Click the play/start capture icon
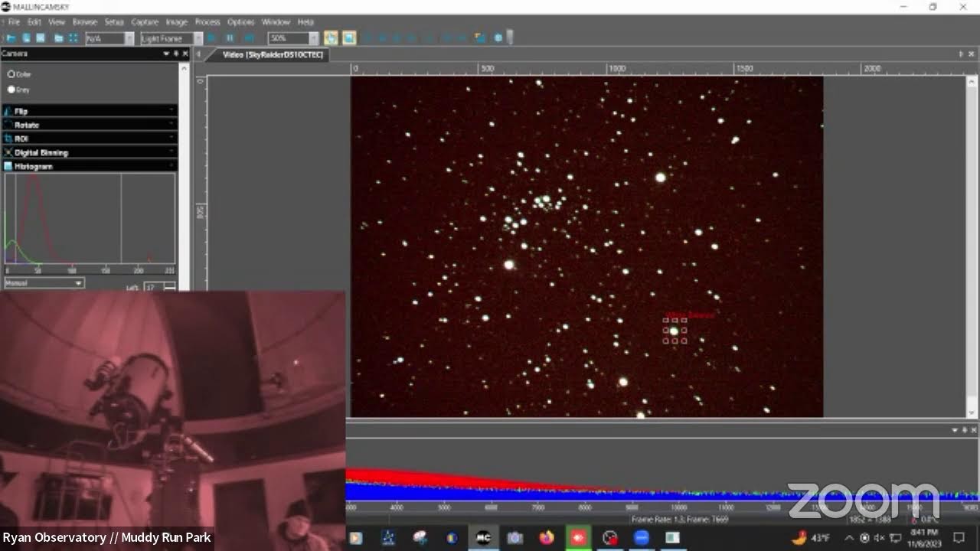Image resolution: width=980 pixels, height=551 pixels. point(212,37)
